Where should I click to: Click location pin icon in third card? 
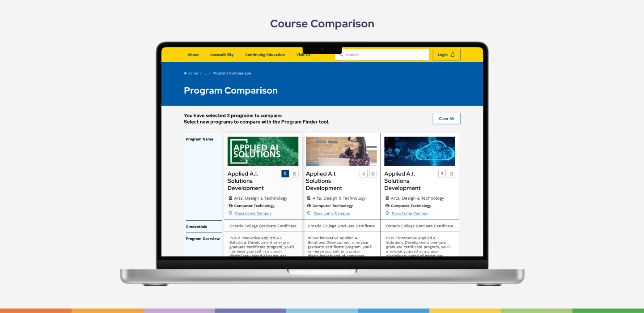387,214
